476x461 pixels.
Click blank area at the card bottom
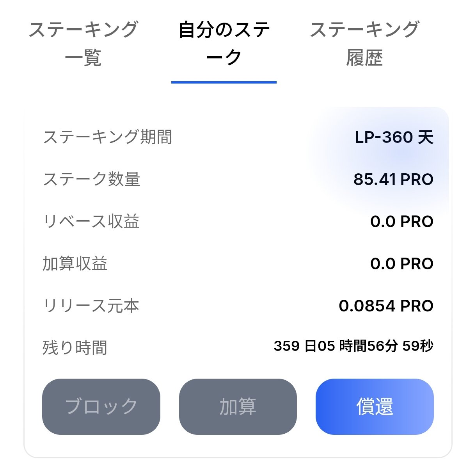(x=238, y=446)
